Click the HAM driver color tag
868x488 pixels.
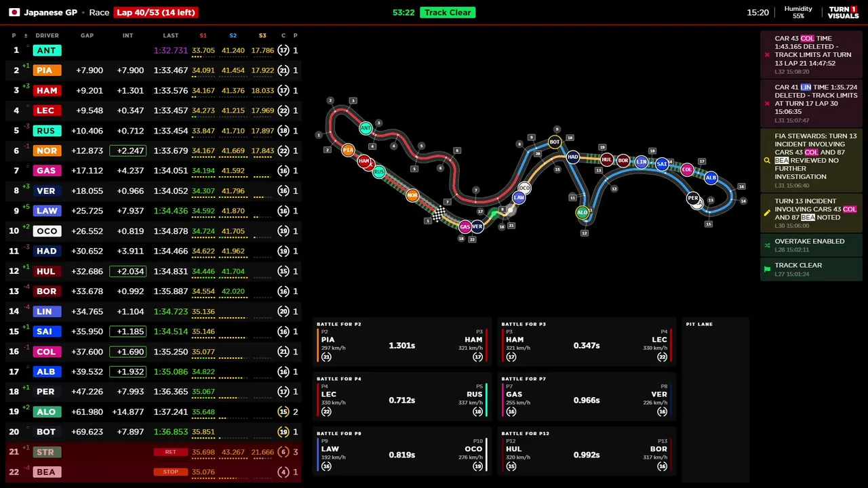point(47,90)
